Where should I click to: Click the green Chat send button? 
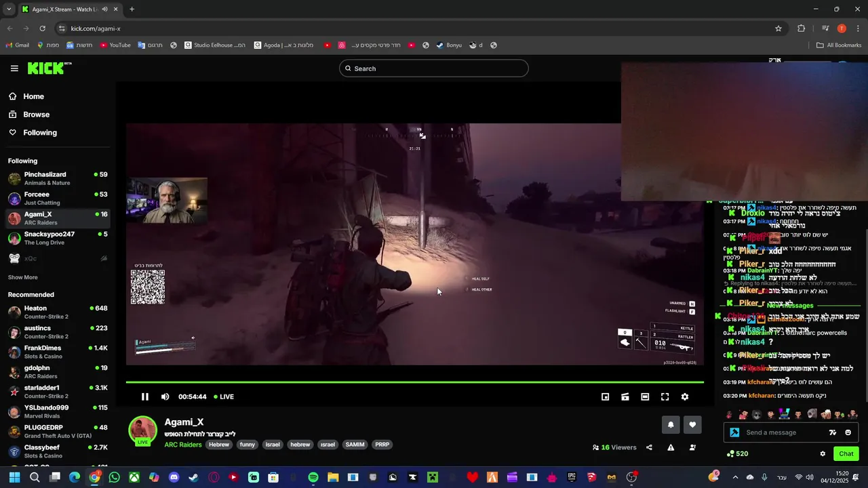click(846, 454)
